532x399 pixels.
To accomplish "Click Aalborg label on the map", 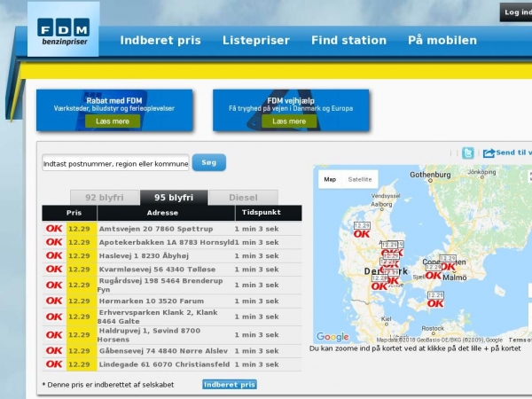I will pyautogui.click(x=381, y=204).
